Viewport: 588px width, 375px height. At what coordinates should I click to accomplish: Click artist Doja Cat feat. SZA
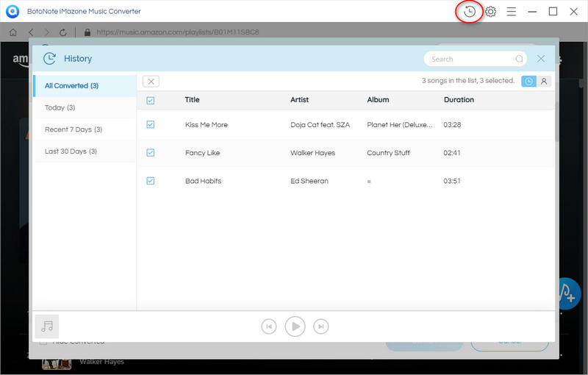[320, 125]
